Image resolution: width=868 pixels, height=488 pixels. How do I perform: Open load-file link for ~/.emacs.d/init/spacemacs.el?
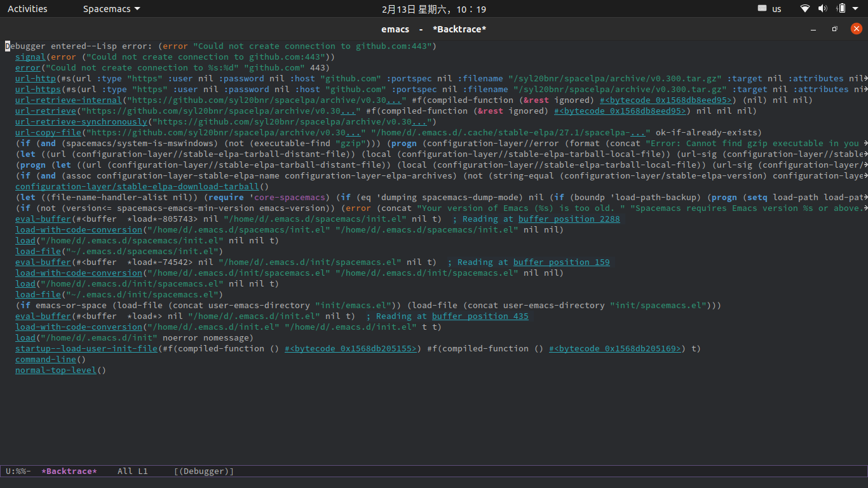coord(38,294)
